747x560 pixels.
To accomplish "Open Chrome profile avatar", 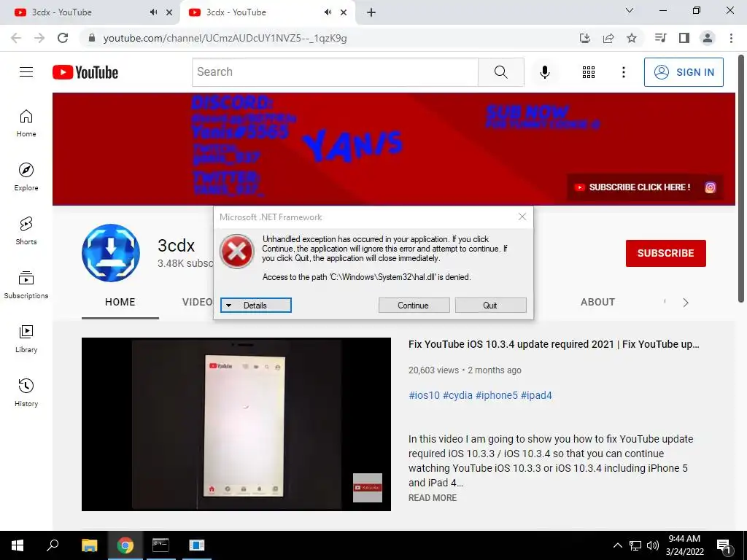I will click(x=708, y=38).
